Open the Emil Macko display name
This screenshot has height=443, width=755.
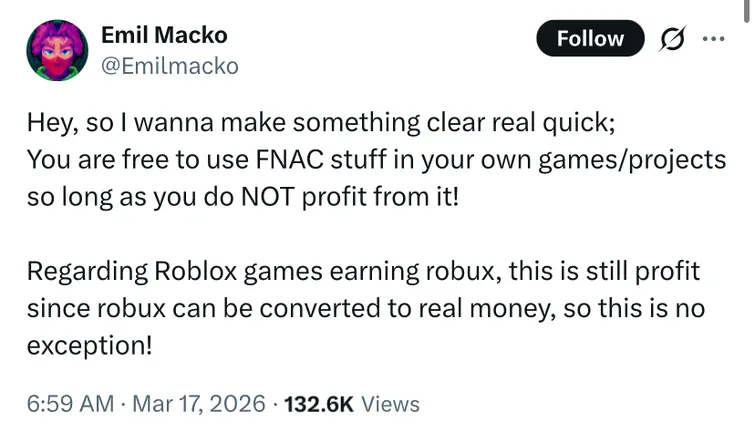tap(164, 35)
